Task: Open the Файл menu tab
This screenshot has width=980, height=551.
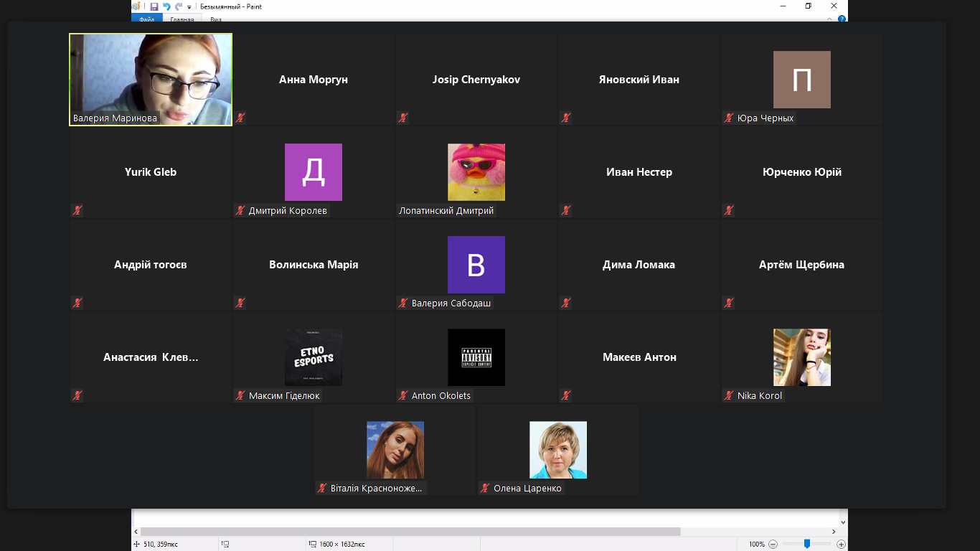Action: tap(147, 19)
